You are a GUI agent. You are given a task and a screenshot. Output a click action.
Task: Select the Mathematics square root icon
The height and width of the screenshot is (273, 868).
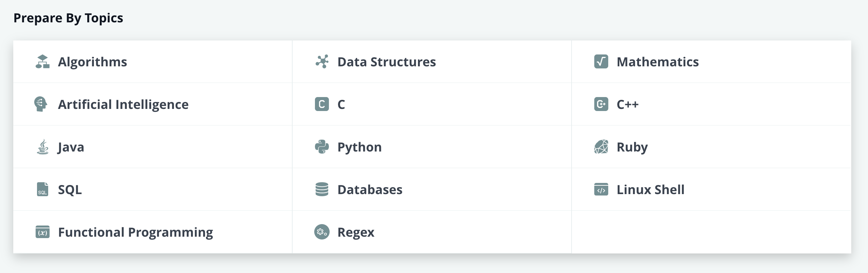(601, 61)
